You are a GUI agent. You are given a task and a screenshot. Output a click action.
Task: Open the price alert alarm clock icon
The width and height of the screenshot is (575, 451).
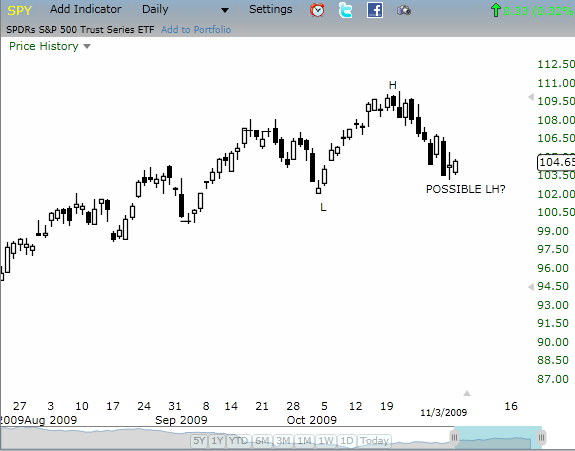(317, 10)
